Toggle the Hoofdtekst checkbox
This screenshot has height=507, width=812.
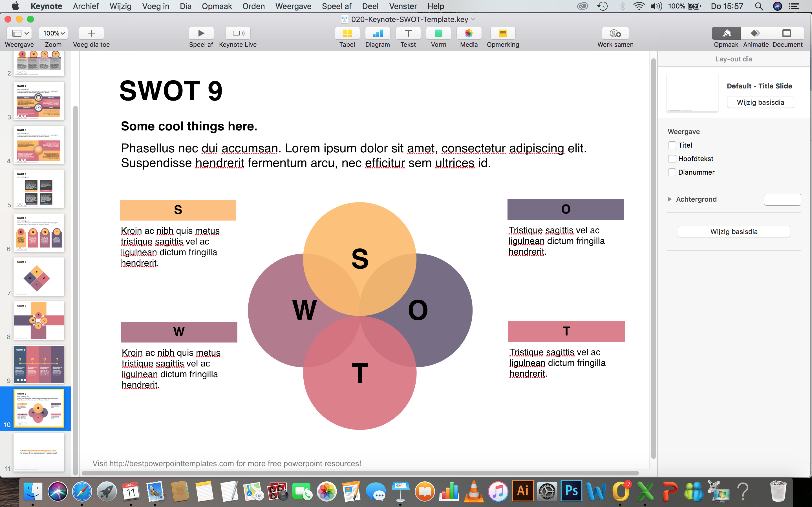pos(672,159)
